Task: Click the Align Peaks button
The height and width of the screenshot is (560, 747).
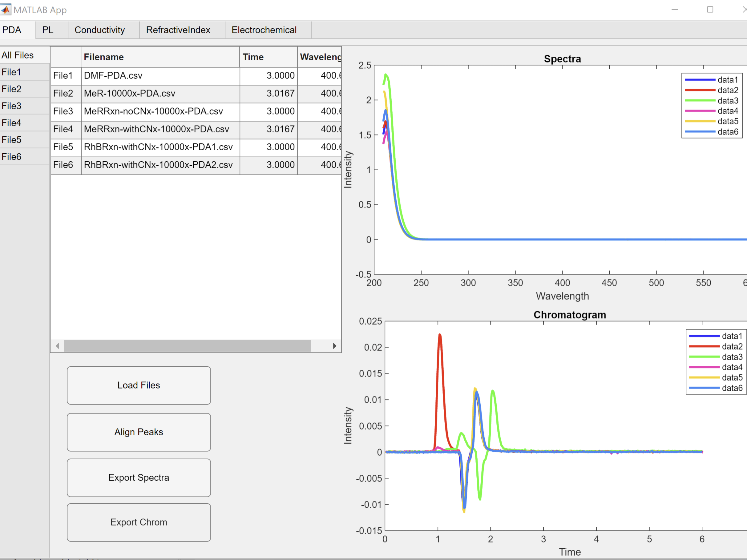Action: (x=139, y=432)
